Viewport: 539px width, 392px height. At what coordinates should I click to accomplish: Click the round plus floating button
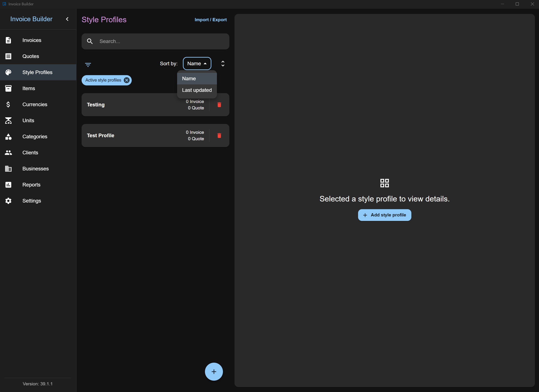point(214,372)
